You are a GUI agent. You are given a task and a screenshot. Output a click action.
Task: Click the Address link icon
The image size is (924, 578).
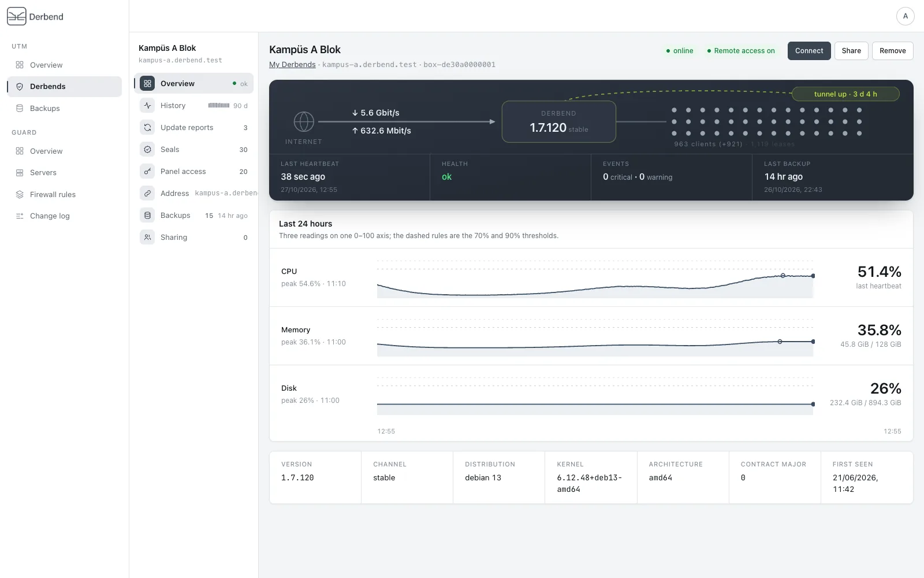pos(147,193)
